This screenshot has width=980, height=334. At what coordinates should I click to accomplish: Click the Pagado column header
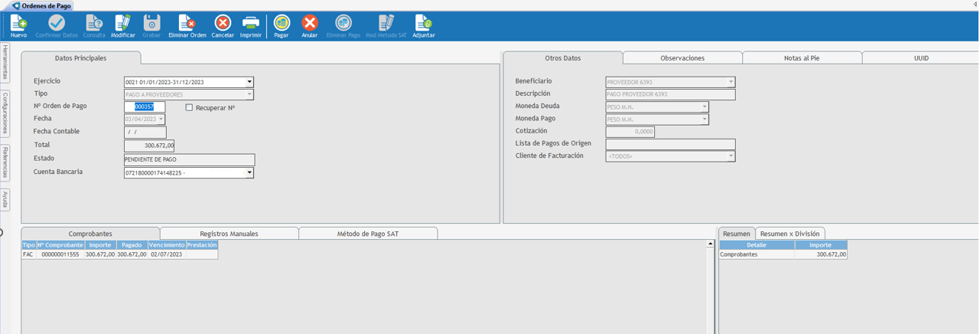[x=132, y=245]
